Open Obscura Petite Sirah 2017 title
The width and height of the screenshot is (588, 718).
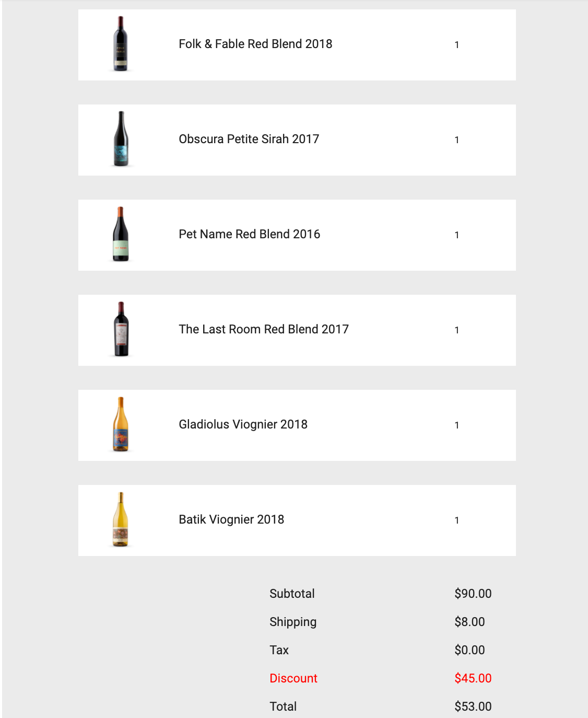pos(249,139)
